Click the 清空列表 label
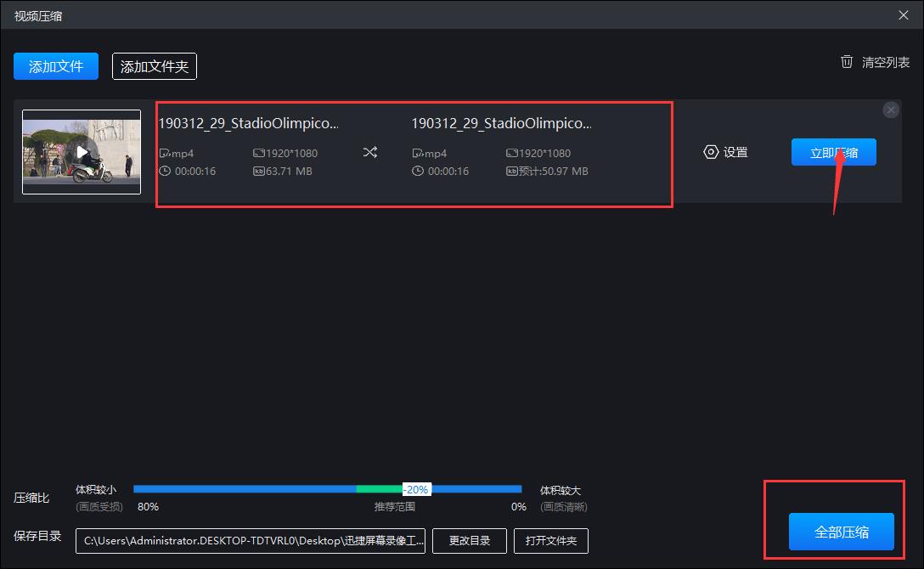 coord(886,63)
